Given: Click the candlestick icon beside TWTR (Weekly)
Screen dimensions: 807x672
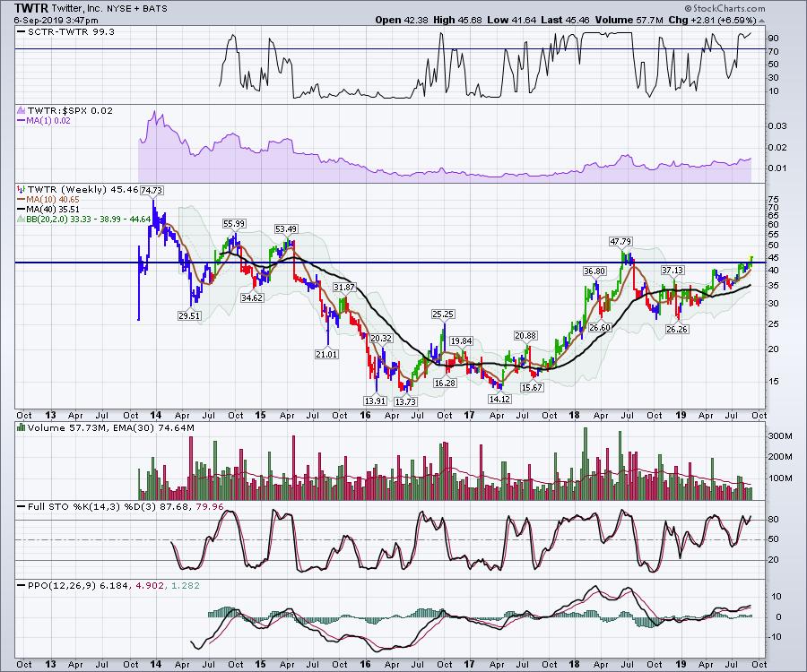Looking at the screenshot, I should click(22, 189).
